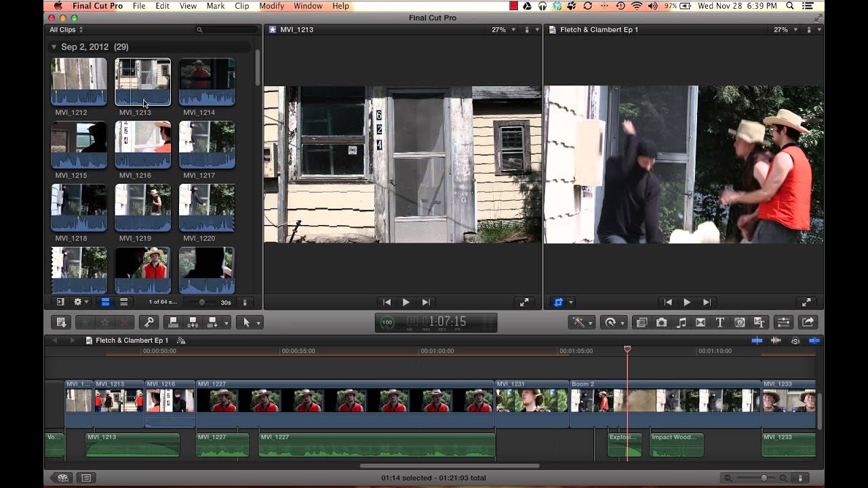Append clip to the storyline icon
The width and height of the screenshot is (868, 488).
(x=212, y=323)
